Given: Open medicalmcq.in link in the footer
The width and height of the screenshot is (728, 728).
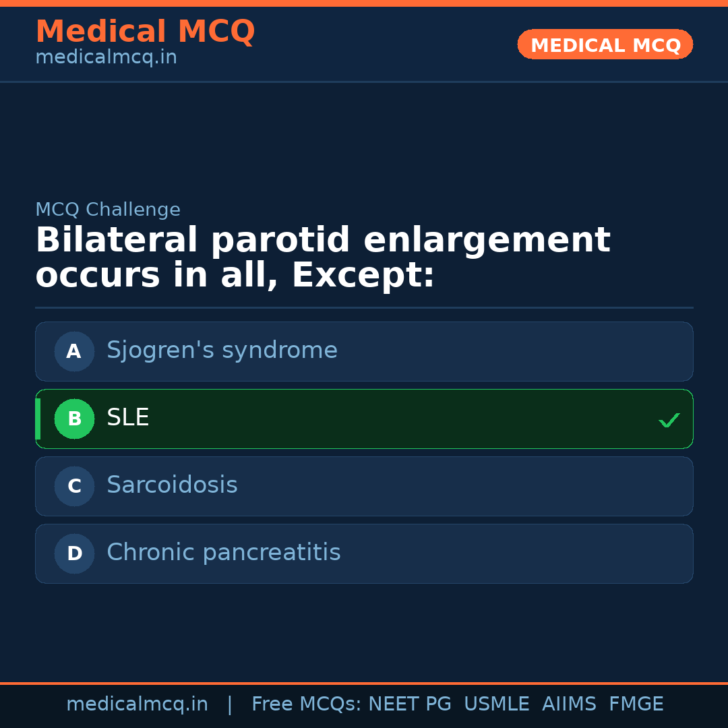Looking at the screenshot, I should tap(137, 704).
